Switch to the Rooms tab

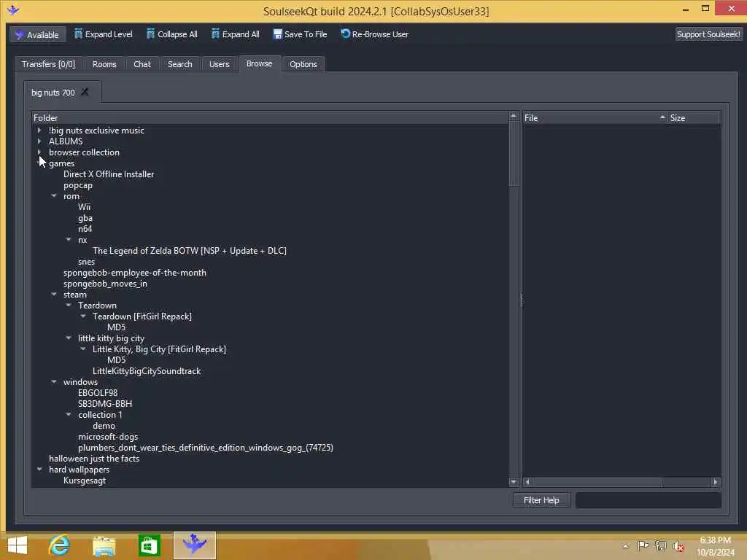point(104,64)
